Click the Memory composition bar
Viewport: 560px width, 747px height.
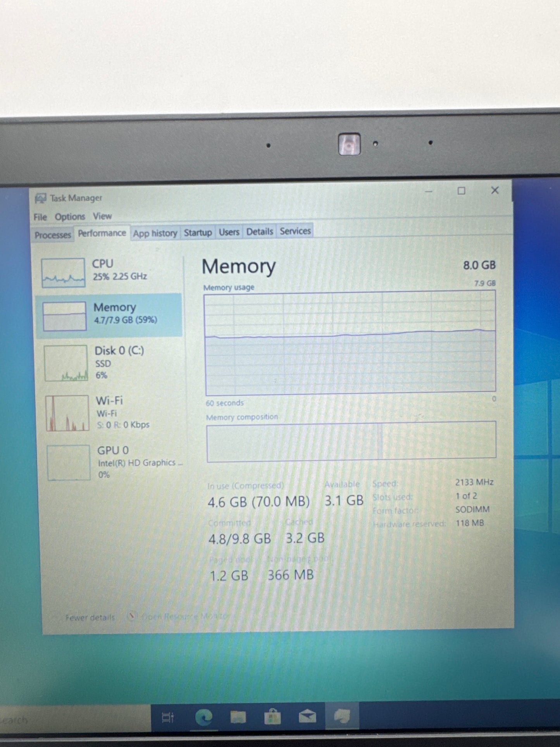pos(351,441)
